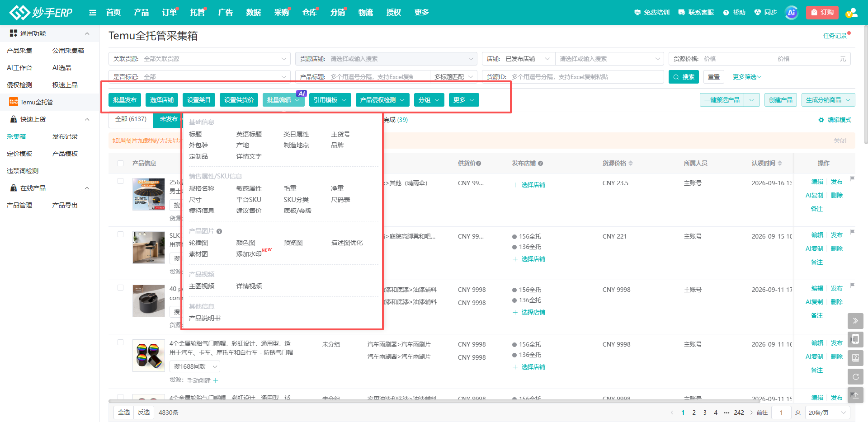The image size is (868, 422).
Task: Open the 货源店铺 dropdown
Action: tap(386, 59)
